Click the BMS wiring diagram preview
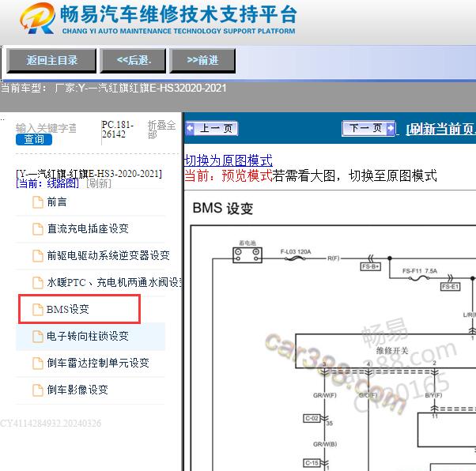 coord(333,348)
